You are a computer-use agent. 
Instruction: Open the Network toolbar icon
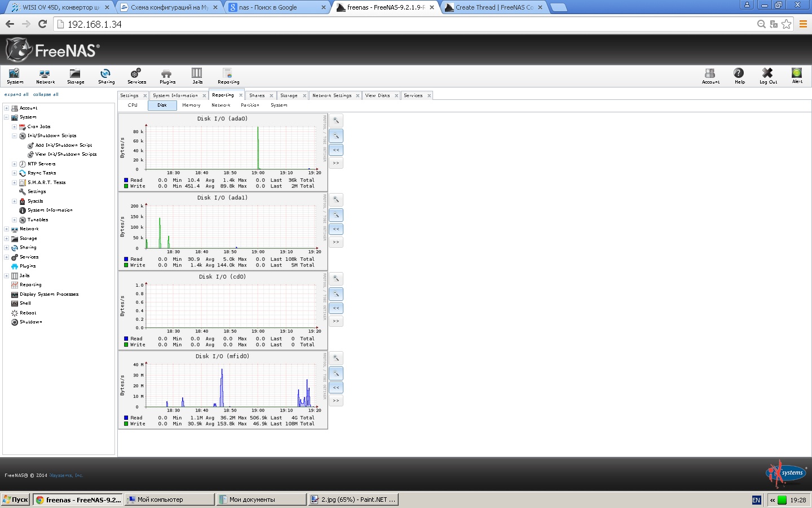coord(45,76)
